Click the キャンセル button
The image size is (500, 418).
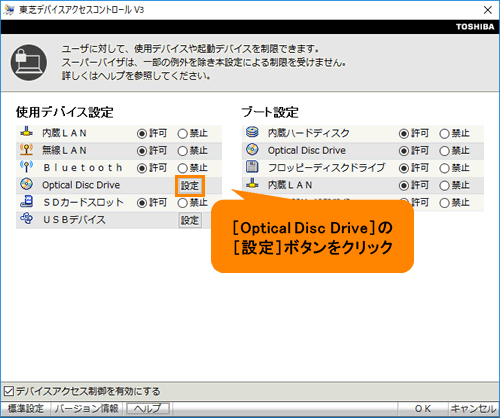tap(473, 409)
